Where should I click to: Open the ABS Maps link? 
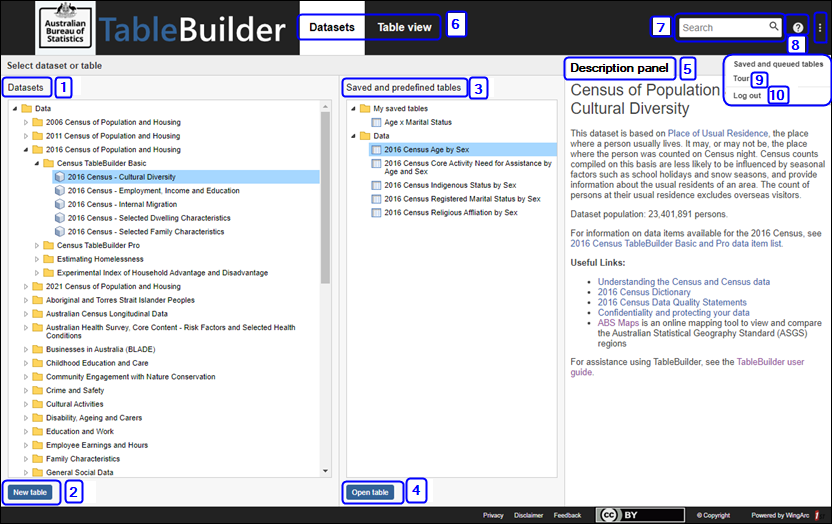[x=618, y=323]
